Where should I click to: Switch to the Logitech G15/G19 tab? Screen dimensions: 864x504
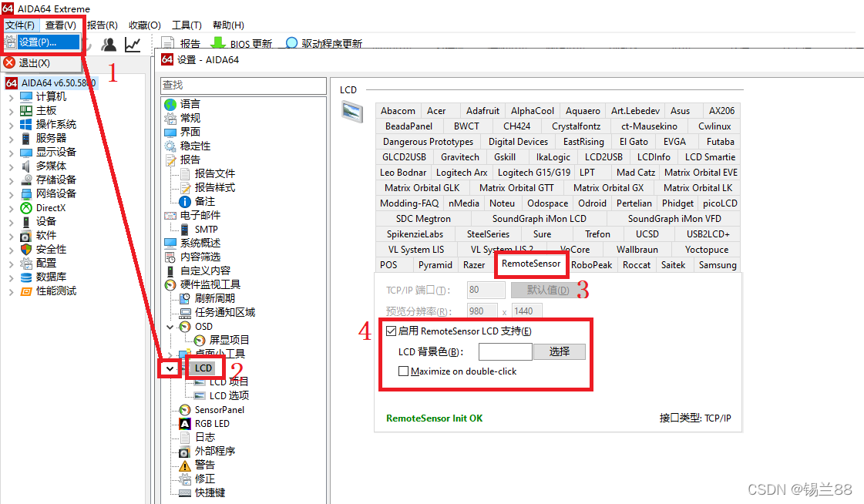click(534, 173)
